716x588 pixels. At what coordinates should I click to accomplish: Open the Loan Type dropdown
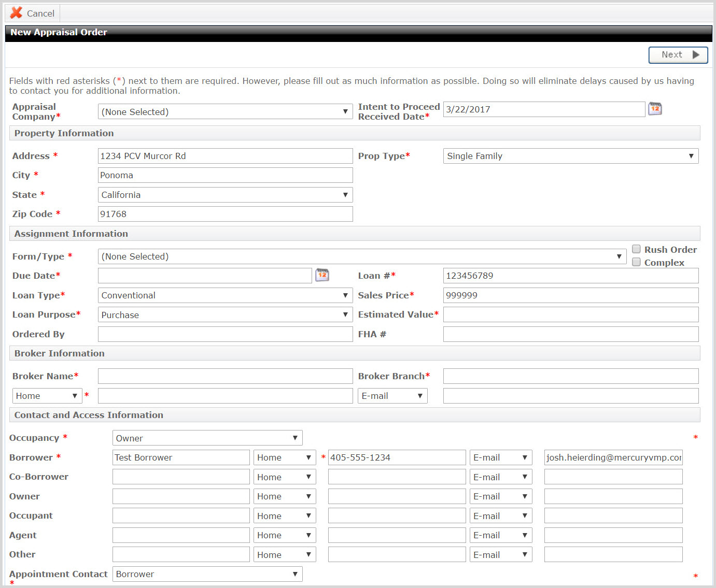pos(225,295)
